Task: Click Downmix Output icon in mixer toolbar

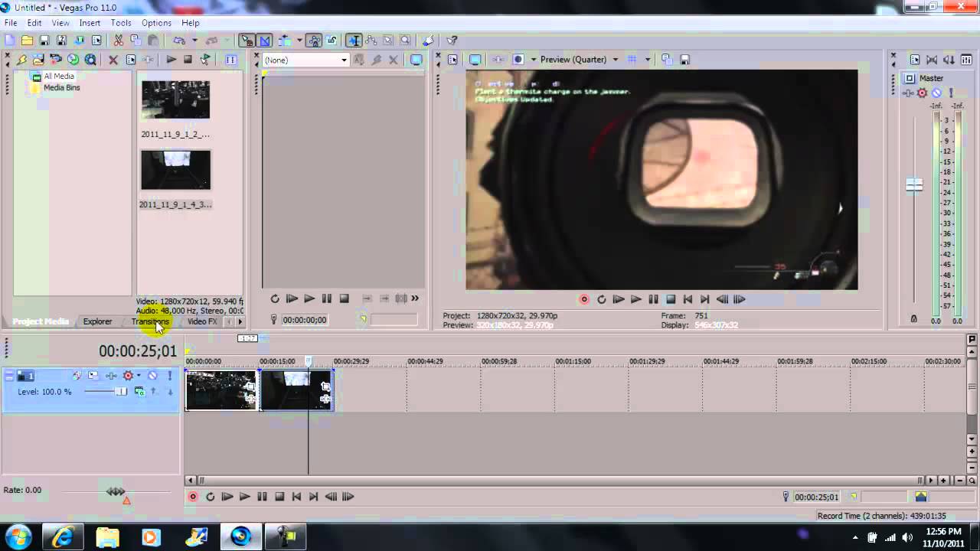Action: tap(932, 60)
